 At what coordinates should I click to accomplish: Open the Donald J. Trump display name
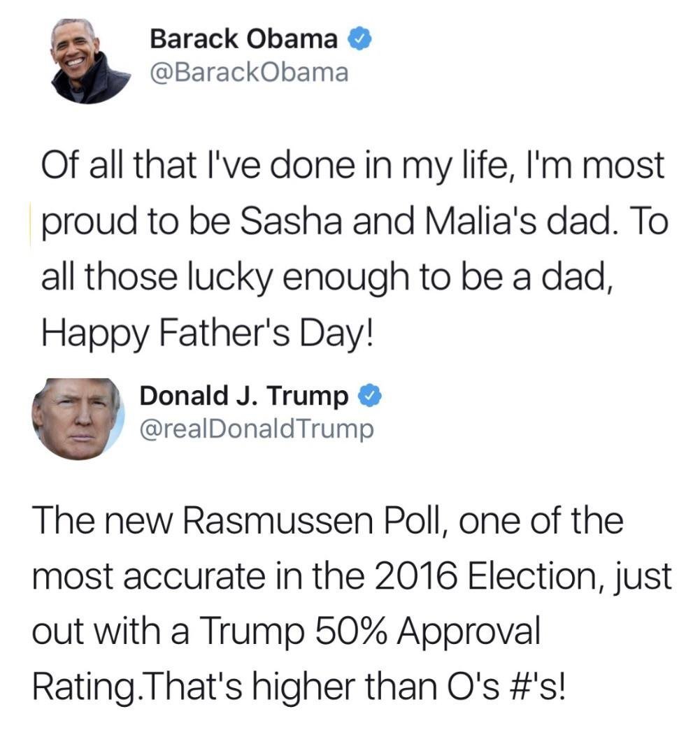[244, 396]
